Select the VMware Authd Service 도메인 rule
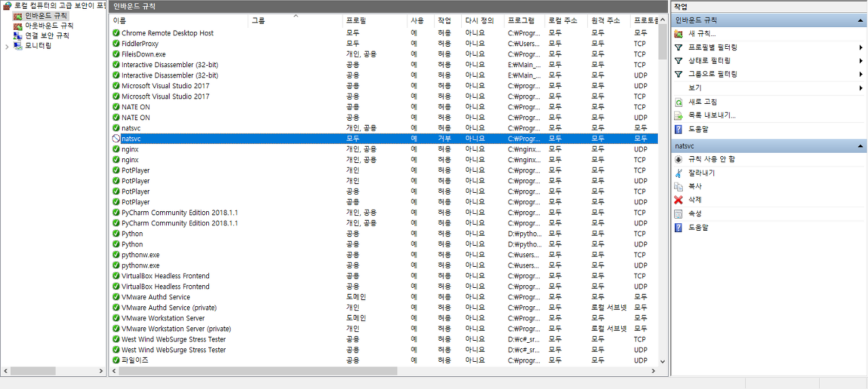The width and height of the screenshot is (868, 389). click(x=384, y=297)
